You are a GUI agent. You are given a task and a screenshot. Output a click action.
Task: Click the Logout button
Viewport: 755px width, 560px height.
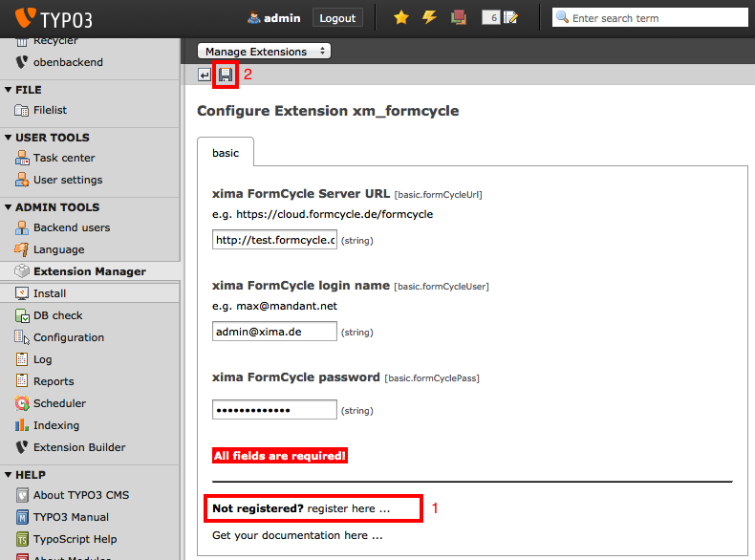(x=337, y=18)
